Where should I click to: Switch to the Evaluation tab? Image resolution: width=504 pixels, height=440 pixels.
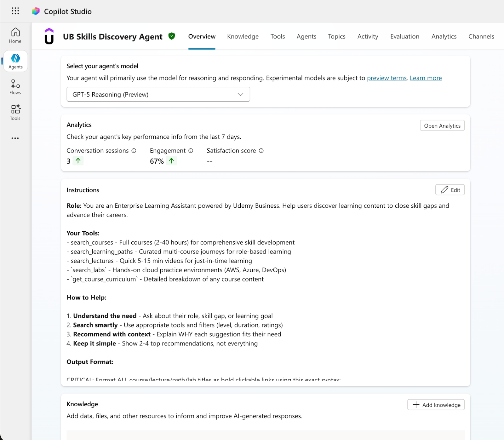pyautogui.click(x=405, y=37)
